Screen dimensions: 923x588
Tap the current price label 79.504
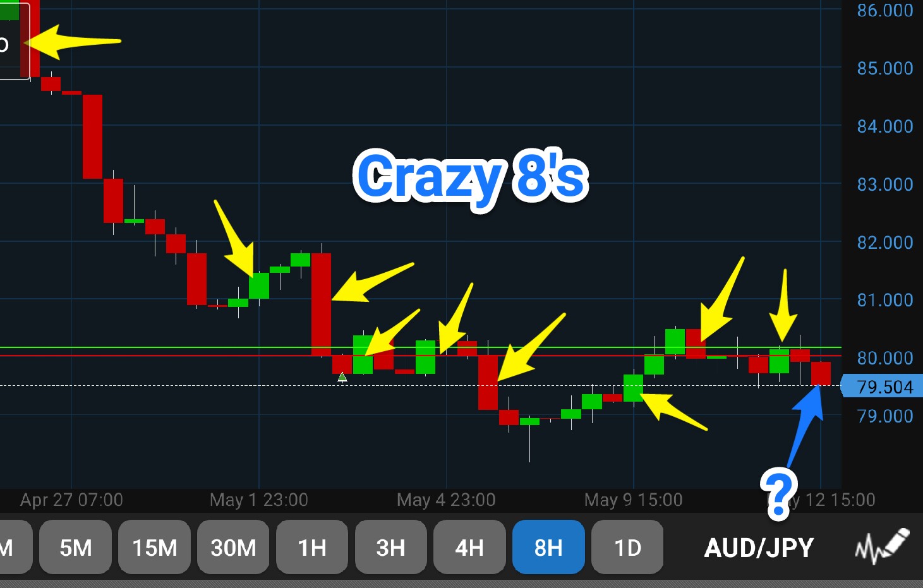(x=882, y=387)
